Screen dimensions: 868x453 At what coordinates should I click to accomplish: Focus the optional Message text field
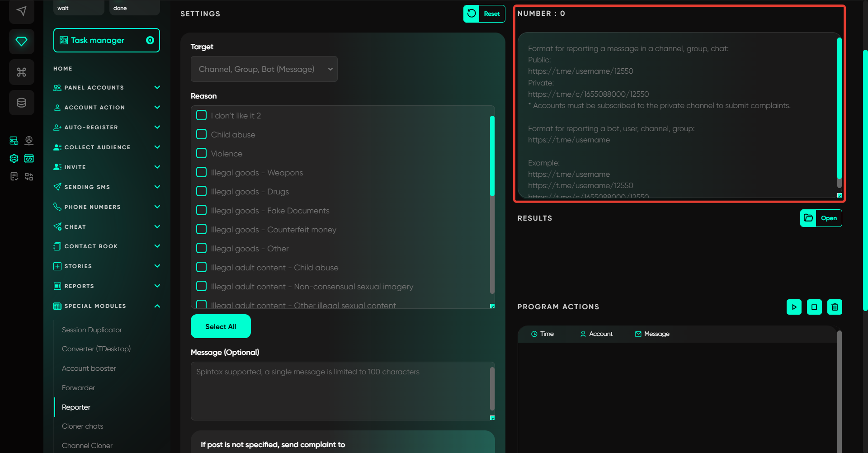click(x=340, y=391)
